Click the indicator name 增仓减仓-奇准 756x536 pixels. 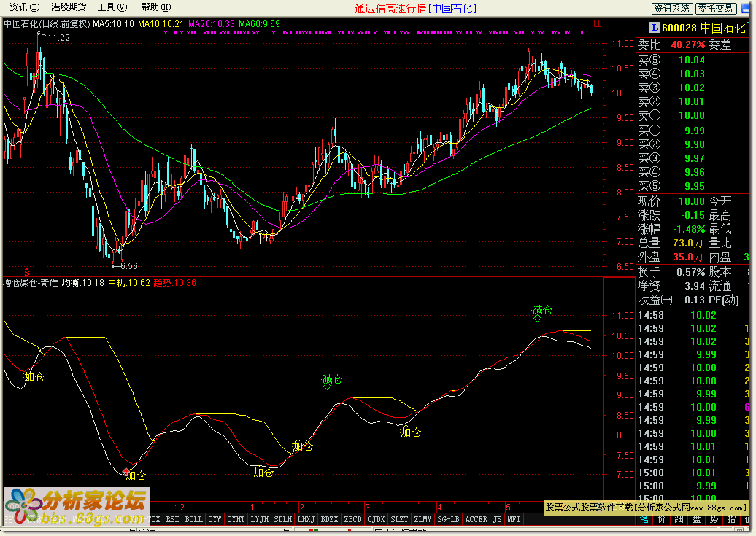[x=31, y=283]
